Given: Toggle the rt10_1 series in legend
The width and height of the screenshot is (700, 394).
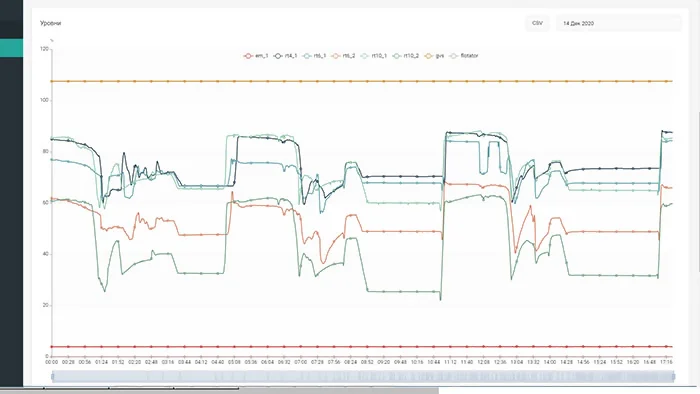Looking at the screenshot, I should [x=374, y=56].
